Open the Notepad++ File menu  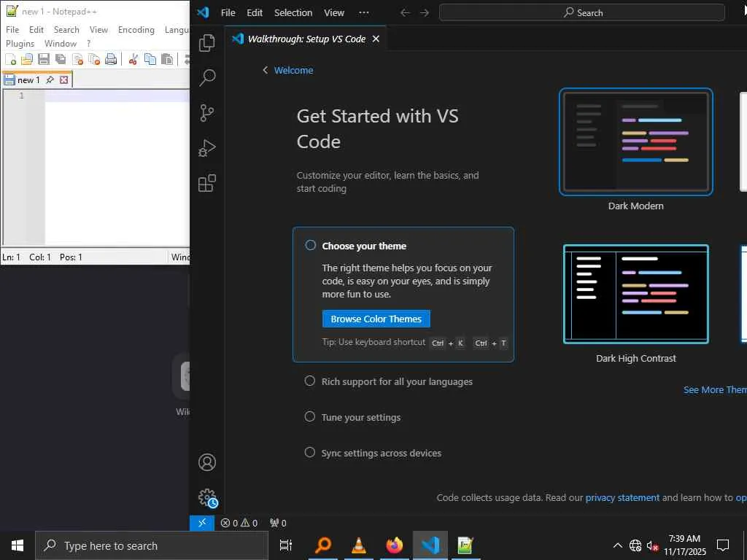pos(12,29)
